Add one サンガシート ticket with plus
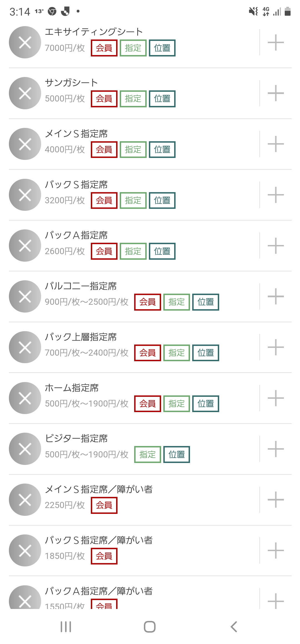 276,93
